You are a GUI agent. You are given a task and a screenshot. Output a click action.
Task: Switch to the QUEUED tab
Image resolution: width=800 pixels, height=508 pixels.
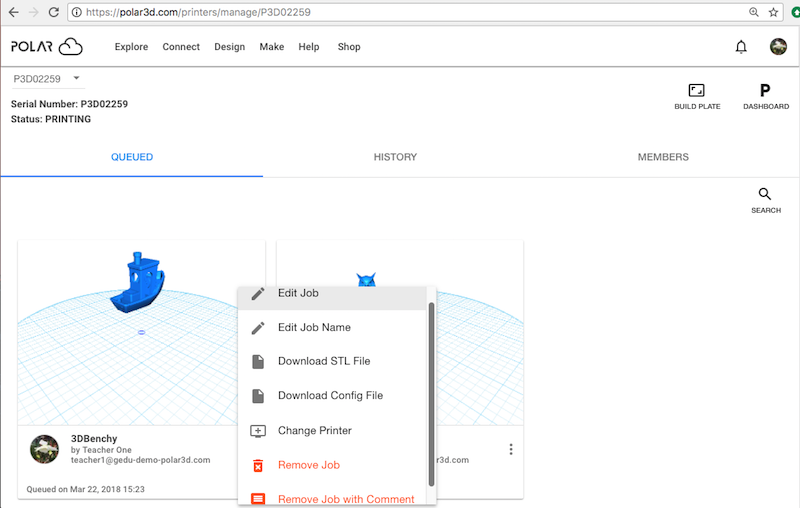click(x=132, y=157)
